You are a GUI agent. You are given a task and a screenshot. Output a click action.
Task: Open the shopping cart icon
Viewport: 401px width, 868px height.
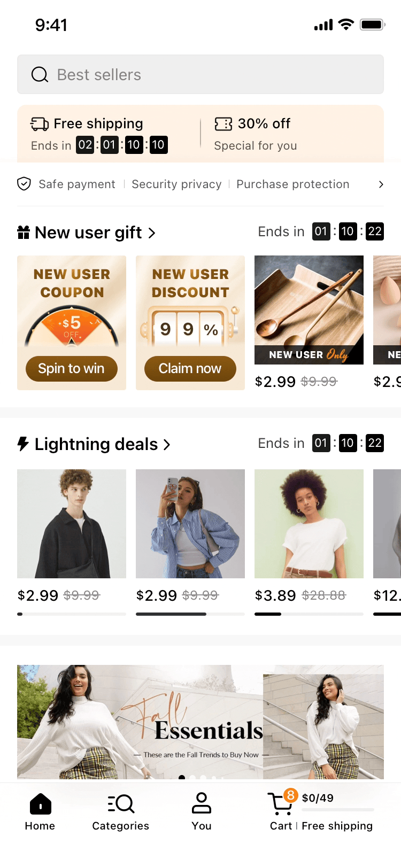280,803
